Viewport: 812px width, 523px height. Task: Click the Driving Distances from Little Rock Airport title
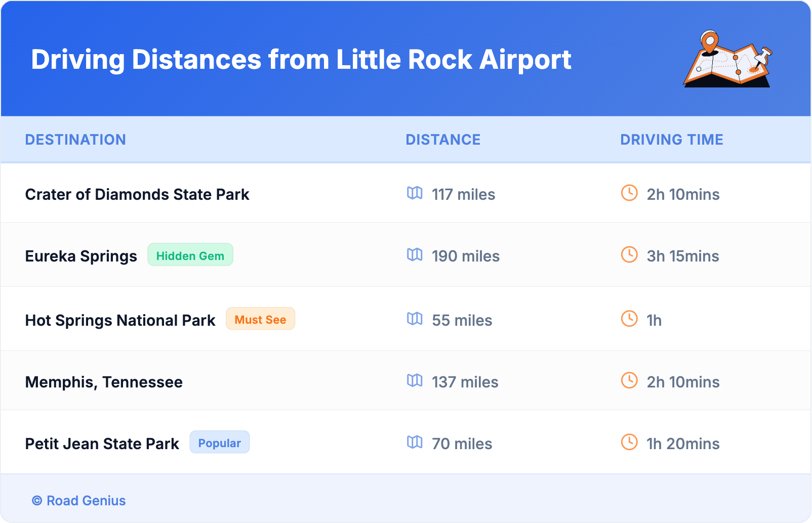[x=301, y=60]
